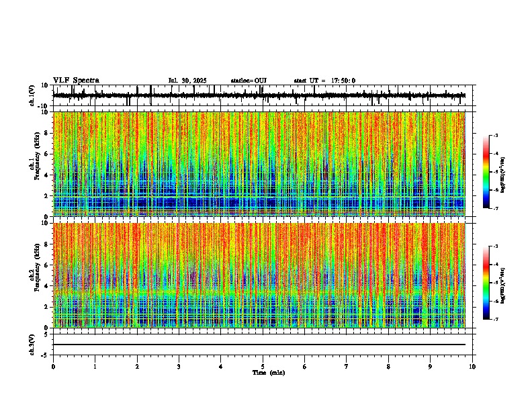Click tick label "2" on the Time axis
Screen dimensions: 532x411
point(137,367)
